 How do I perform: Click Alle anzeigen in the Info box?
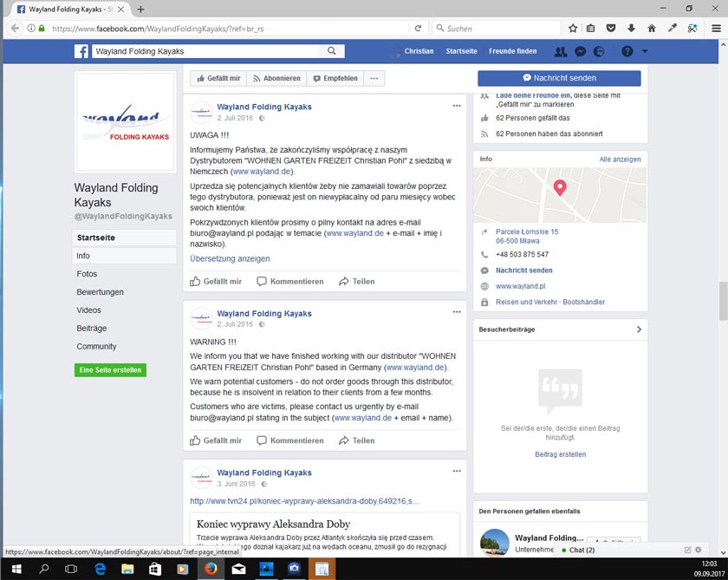point(620,160)
